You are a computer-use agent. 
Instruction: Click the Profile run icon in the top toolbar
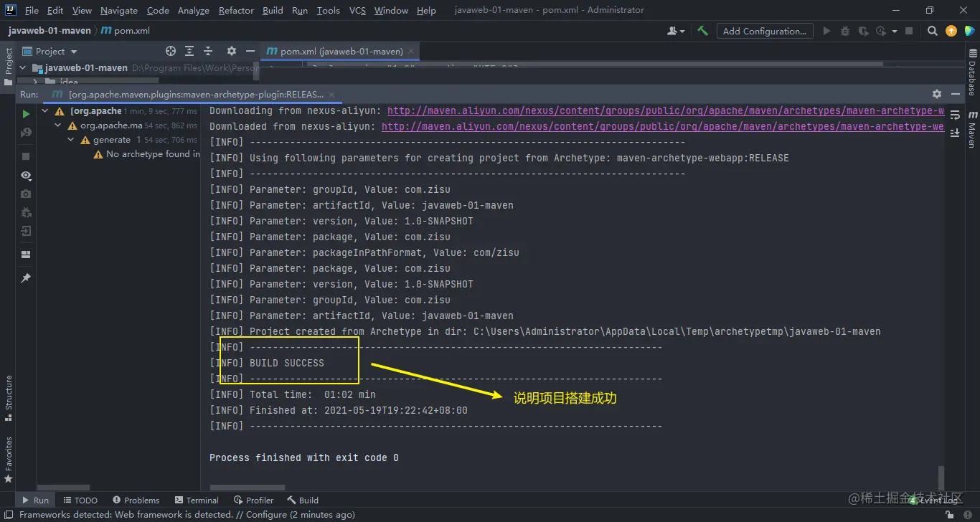click(x=882, y=31)
